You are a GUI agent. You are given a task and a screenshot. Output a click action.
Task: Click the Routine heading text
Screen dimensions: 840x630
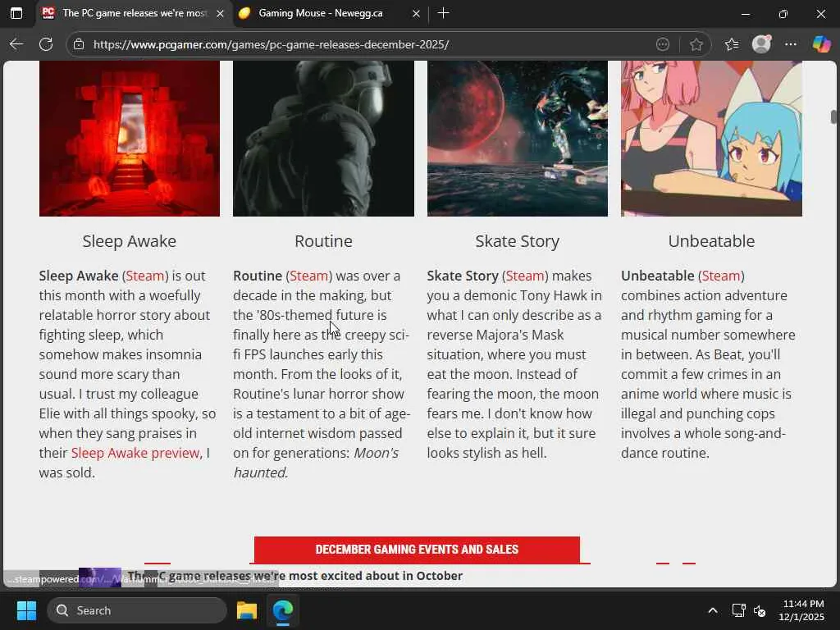point(323,242)
